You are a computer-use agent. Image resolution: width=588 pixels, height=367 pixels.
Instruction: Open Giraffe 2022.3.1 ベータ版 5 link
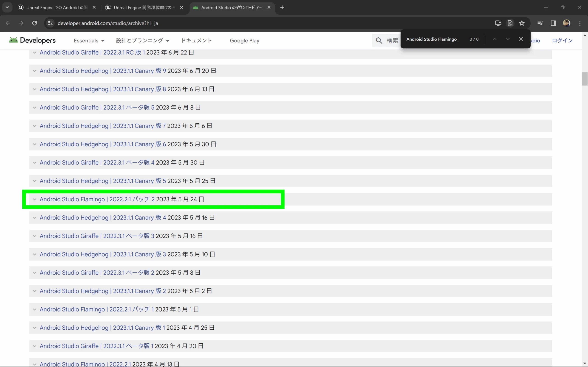(97, 108)
